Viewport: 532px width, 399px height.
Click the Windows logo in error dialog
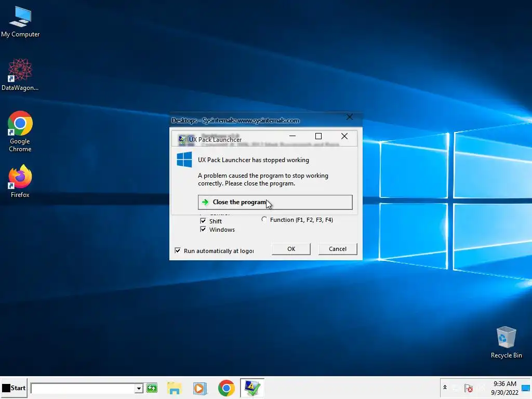pyautogui.click(x=184, y=159)
